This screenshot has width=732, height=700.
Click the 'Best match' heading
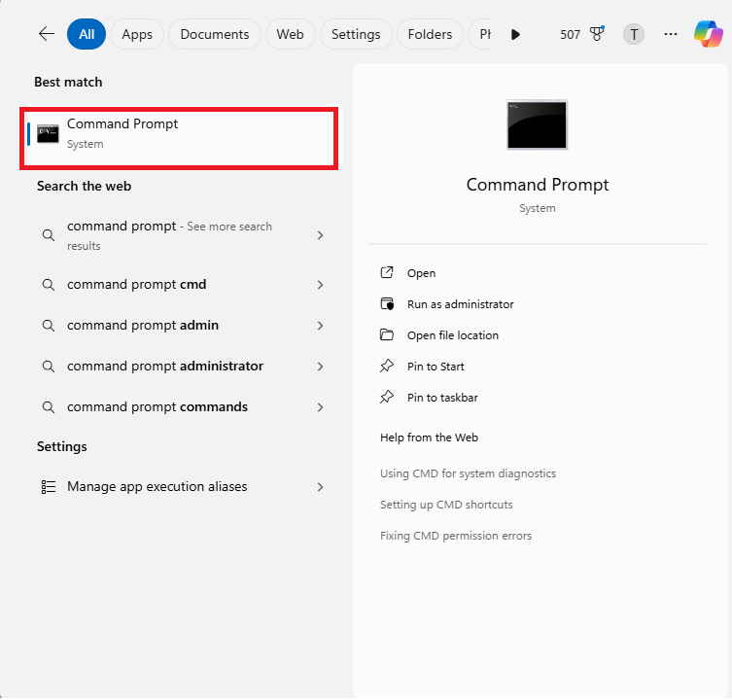pyautogui.click(x=68, y=83)
